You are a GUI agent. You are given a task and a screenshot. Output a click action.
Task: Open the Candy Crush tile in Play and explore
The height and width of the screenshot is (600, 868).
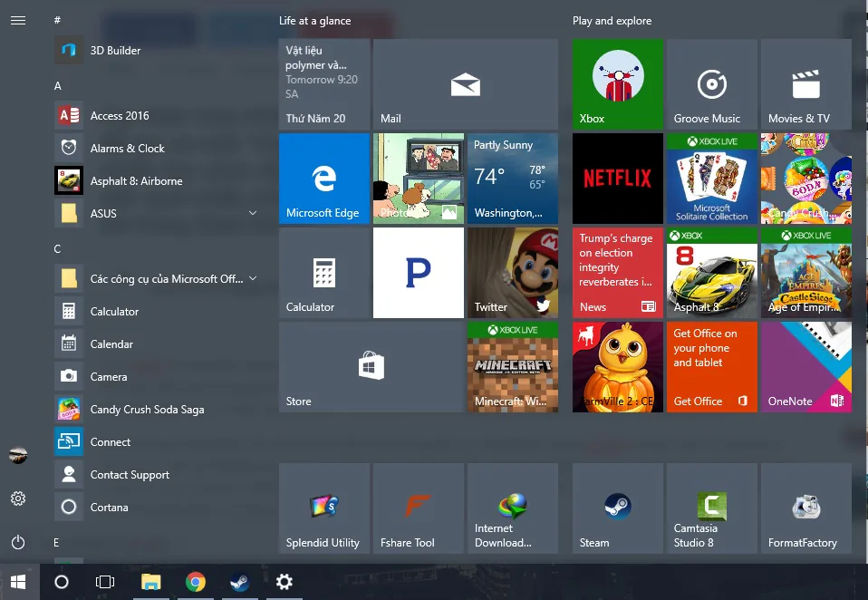pos(806,179)
